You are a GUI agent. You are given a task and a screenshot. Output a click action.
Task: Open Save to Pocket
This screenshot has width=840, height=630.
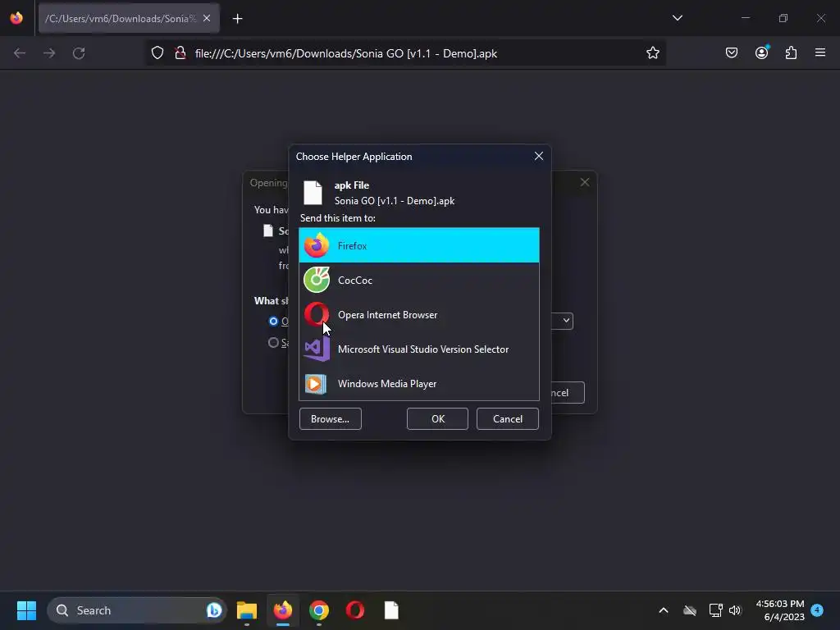[x=731, y=53]
